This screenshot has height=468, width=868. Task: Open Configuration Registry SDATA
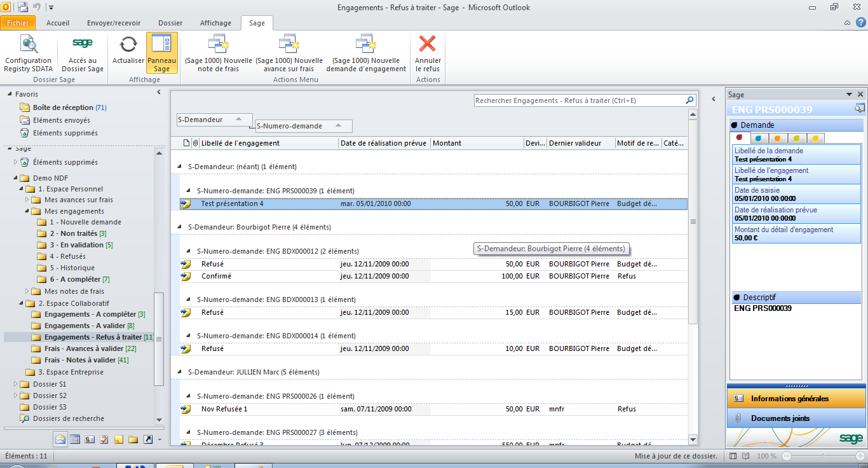[x=28, y=54]
